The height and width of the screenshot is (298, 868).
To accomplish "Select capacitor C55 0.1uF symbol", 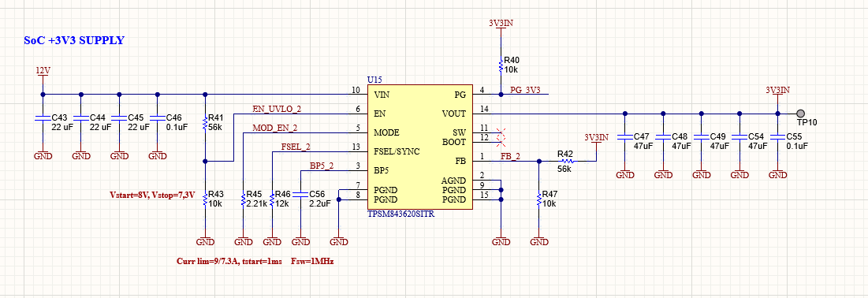I will 777,137.
